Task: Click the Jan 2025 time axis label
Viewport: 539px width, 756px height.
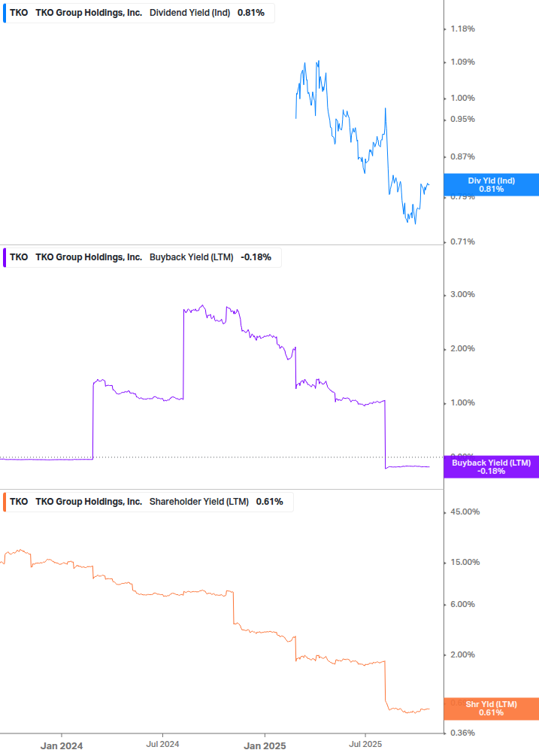Action: (x=265, y=745)
